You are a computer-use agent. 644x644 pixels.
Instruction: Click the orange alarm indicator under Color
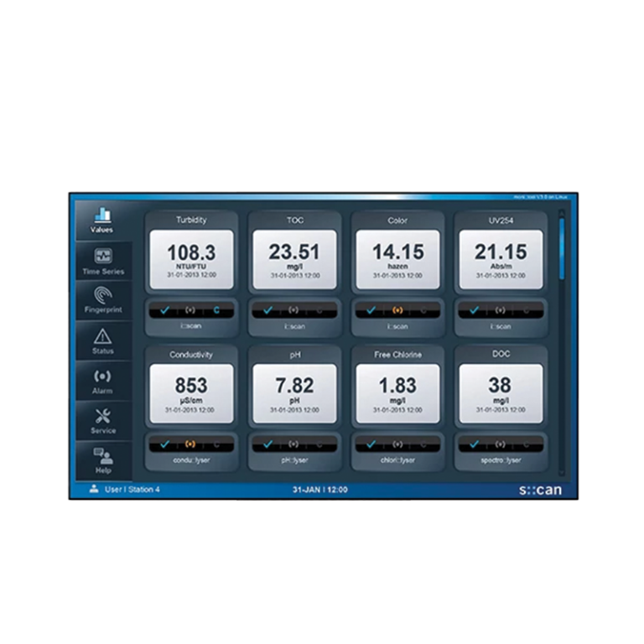click(x=397, y=310)
